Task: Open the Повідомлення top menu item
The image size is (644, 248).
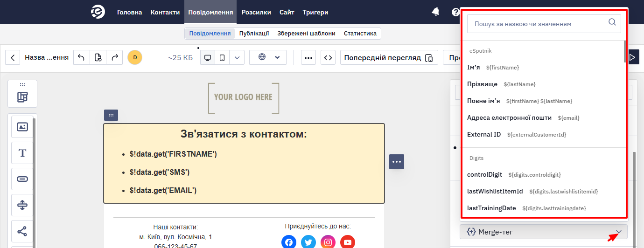Action: [210, 12]
